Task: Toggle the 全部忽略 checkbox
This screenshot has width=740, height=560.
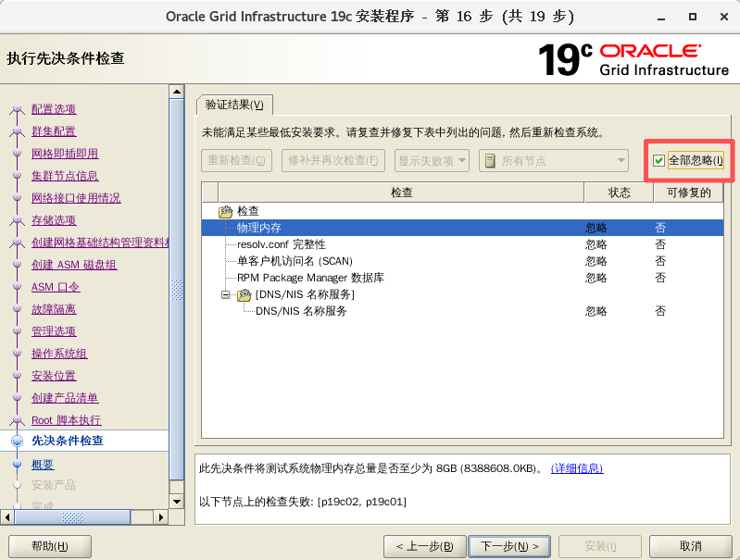Action: point(658,161)
